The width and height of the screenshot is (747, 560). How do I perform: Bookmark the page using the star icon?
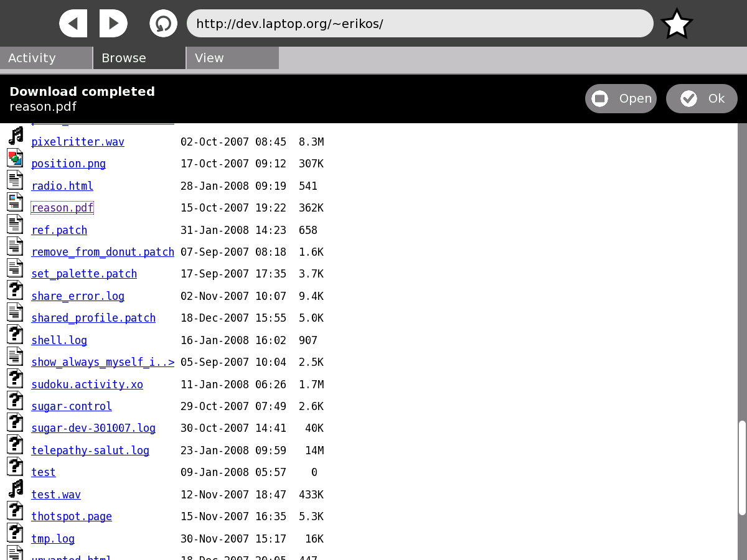point(677,24)
